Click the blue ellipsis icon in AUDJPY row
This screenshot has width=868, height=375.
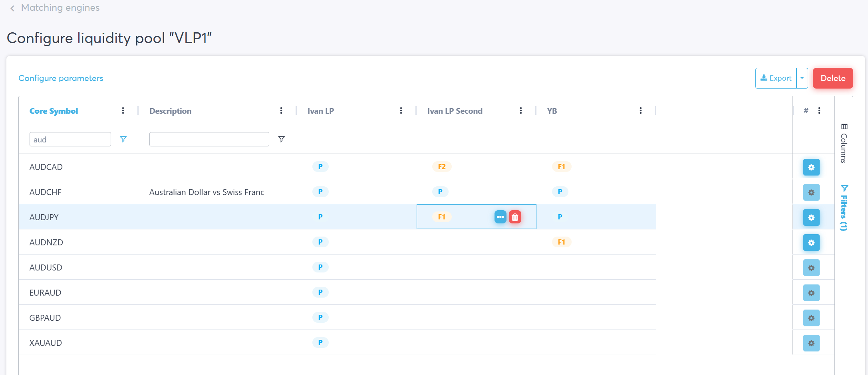(500, 217)
